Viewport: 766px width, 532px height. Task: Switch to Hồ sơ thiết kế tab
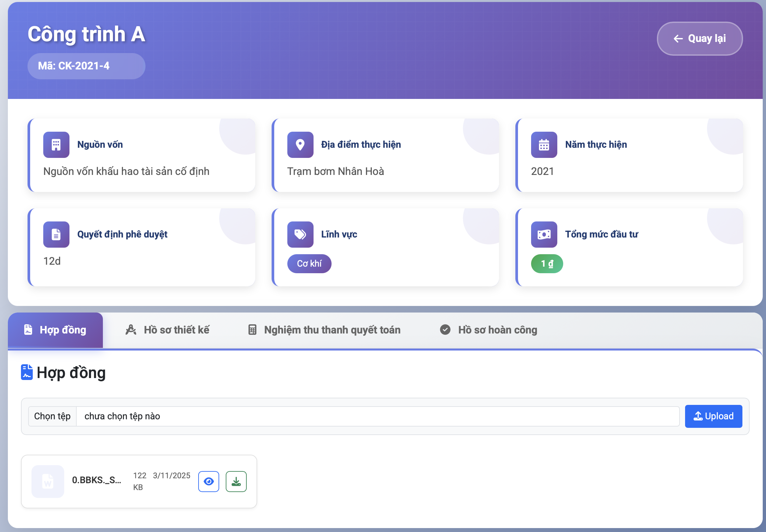167,330
